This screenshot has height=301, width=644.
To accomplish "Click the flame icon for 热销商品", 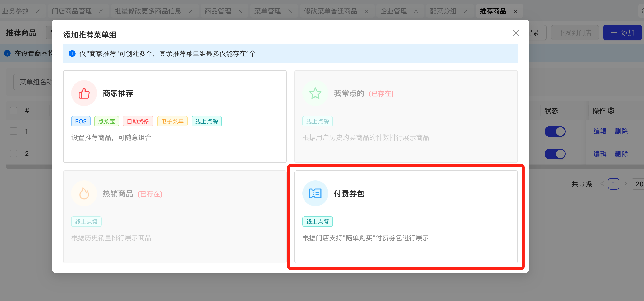I will coord(84,193).
